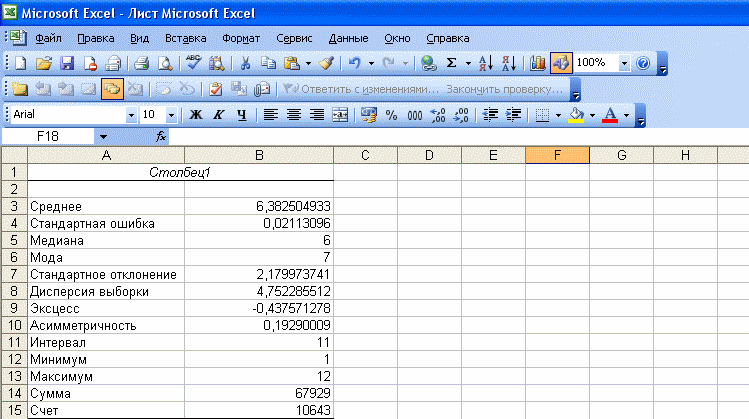Toggle bold Ж formatting
Viewport: 749px width, 419px height.
click(x=195, y=115)
